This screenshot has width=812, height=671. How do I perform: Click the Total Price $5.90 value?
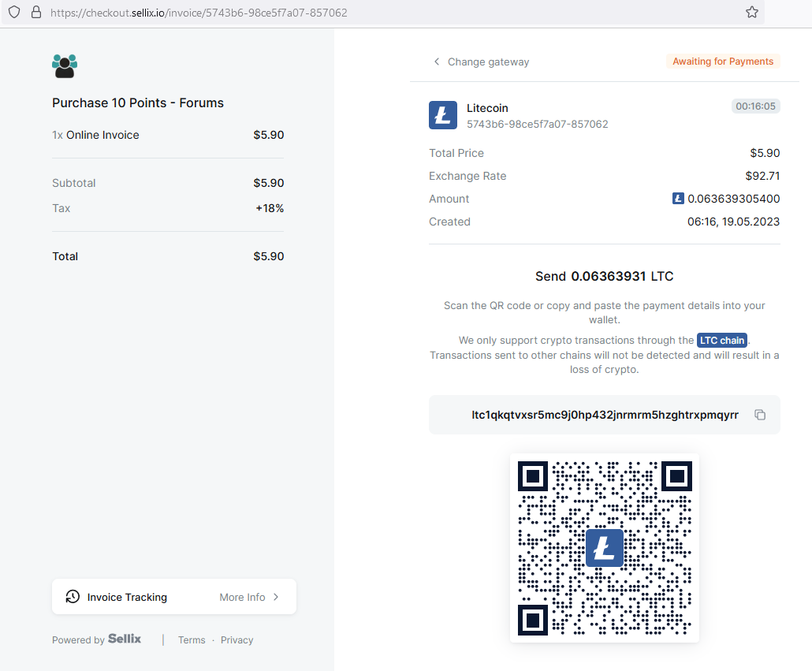click(x=765, y=153)
